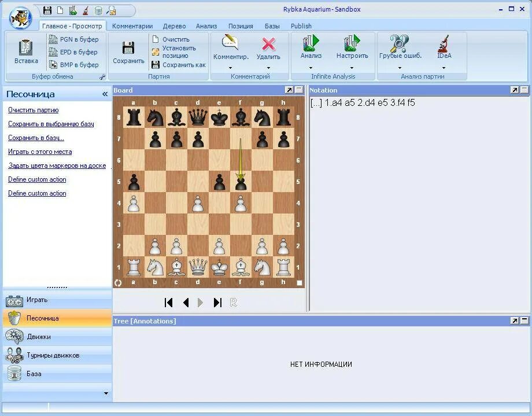Select the Песочница section in navigation pane
Image resolution: width=532 pixels, height=416 pixels.
click(x=57, y=318)
